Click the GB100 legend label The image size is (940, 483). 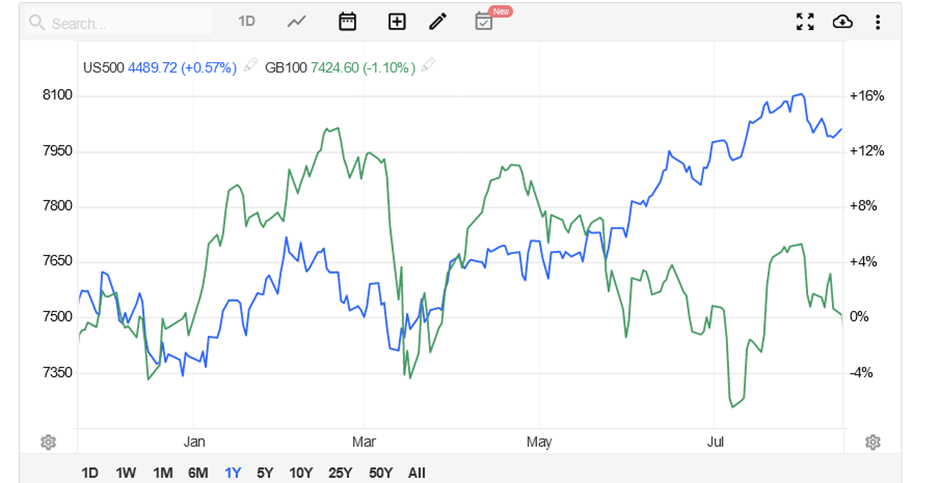click(284, 67)
